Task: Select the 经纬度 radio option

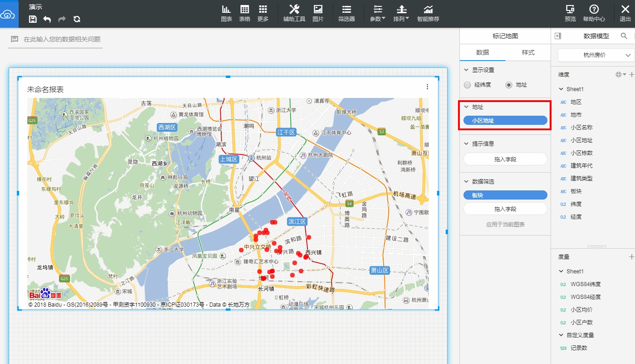Action: tap(467, 85)
